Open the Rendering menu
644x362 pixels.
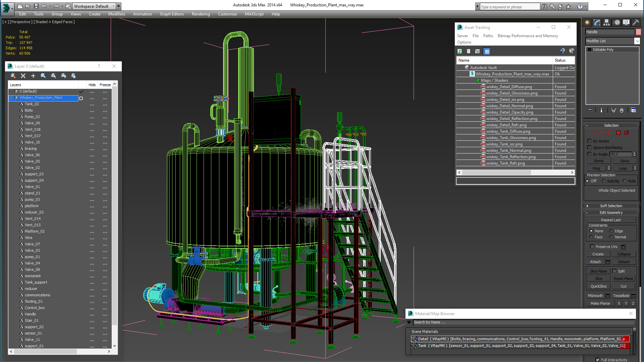tap(201, 14)
